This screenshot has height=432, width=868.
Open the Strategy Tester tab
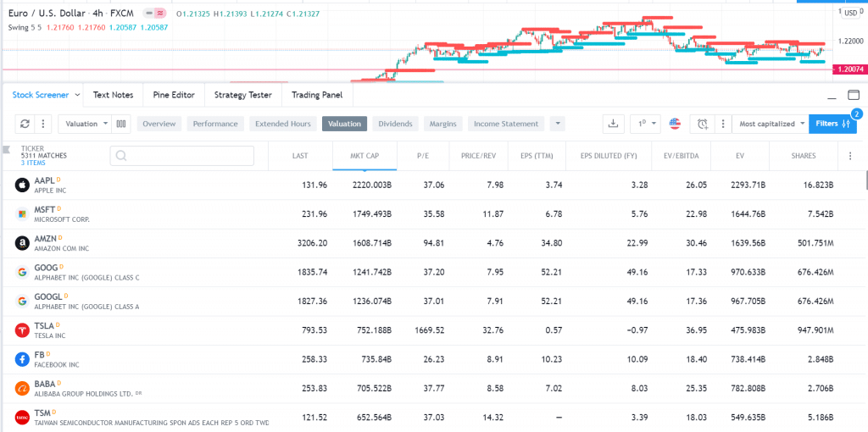click(x=243, y=95)
